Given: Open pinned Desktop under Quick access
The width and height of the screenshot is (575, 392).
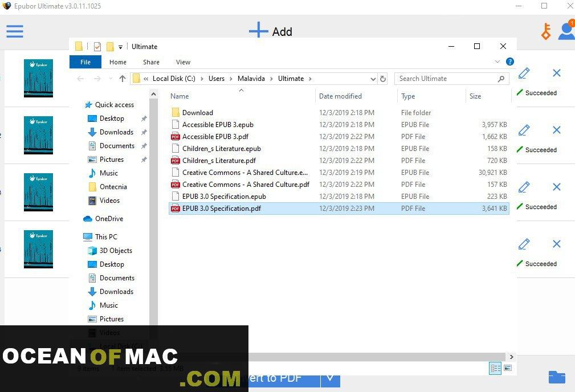Looking at the screenshot, I should click(107, 119).
